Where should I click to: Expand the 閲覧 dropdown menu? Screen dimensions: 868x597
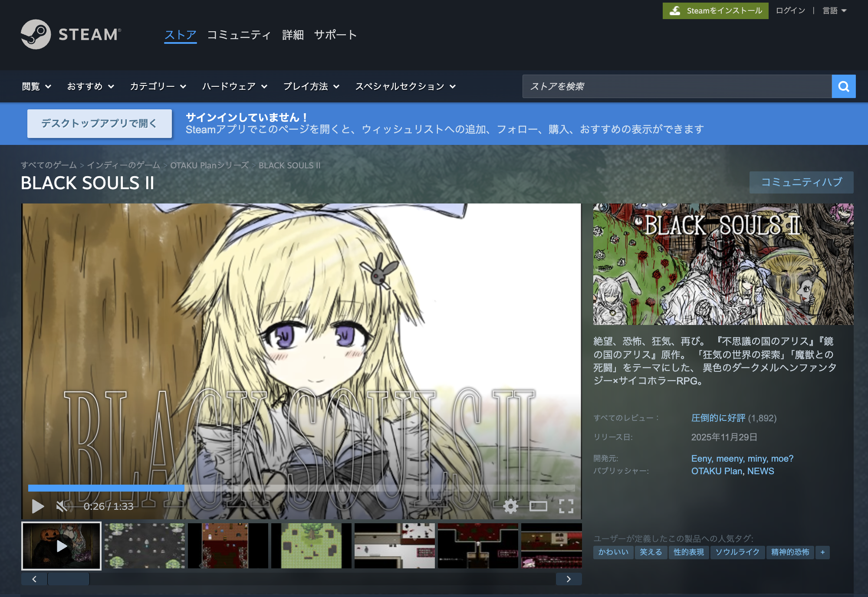36,86
